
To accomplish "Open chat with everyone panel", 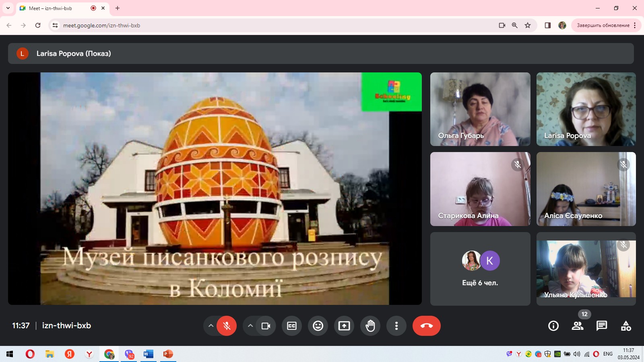I will pyautogui.click(x=602, y=326).
